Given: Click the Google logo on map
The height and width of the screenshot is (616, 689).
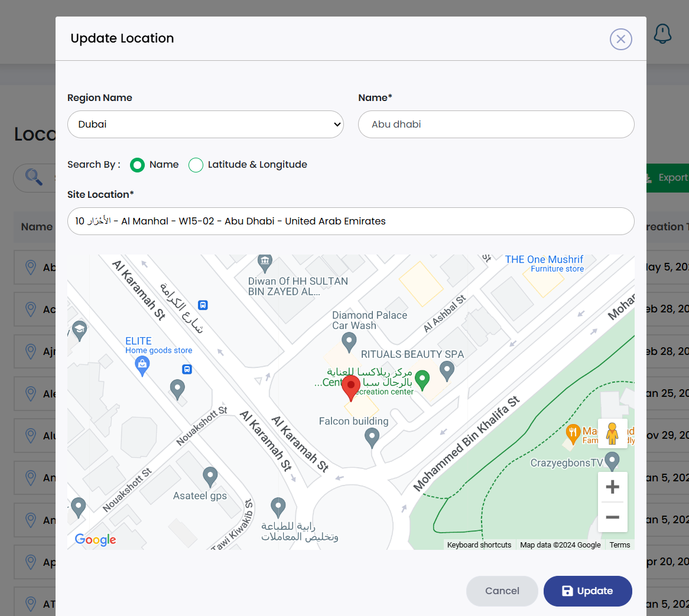Looking at the screenshot, I should [96, 539].
